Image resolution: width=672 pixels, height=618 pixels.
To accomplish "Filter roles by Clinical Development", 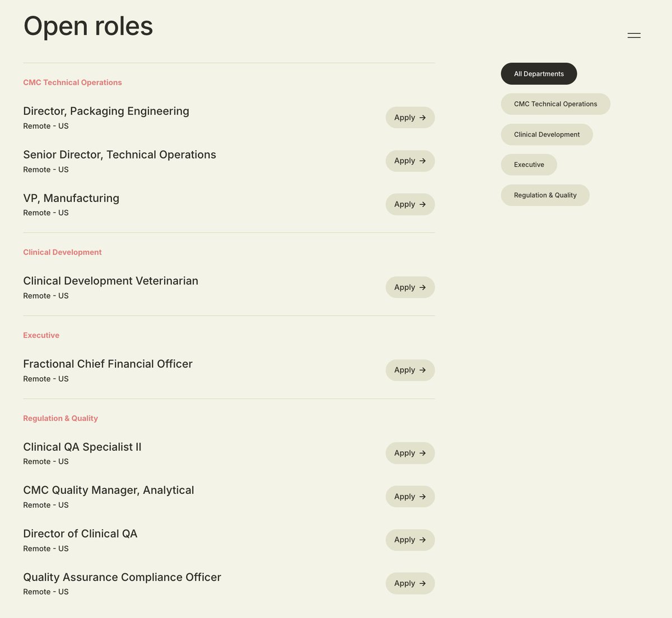I will [547, 134].
